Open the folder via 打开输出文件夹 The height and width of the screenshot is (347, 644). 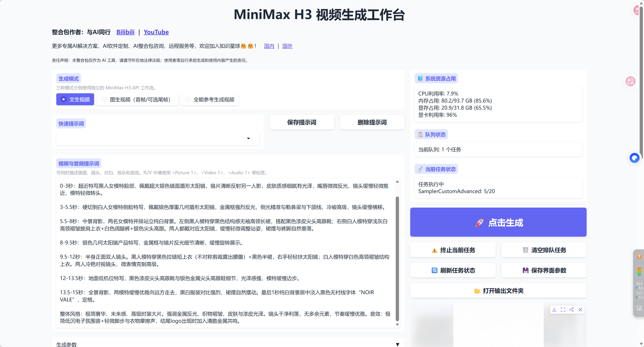498,291
